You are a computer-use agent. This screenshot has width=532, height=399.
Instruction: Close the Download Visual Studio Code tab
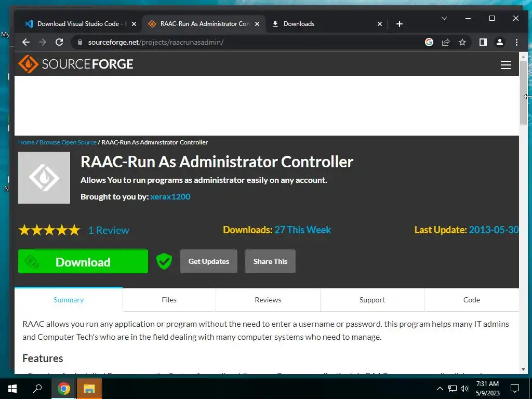coord(134,24)
